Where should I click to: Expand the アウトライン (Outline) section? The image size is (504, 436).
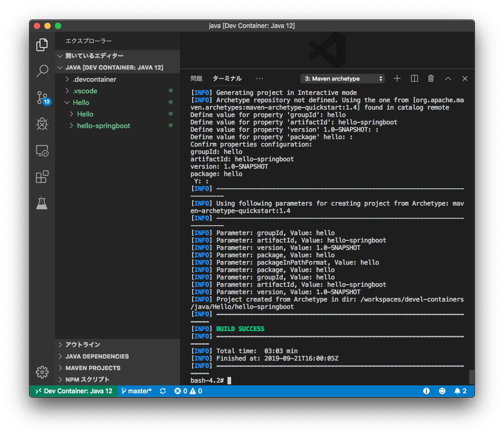[x=117, y=345]
